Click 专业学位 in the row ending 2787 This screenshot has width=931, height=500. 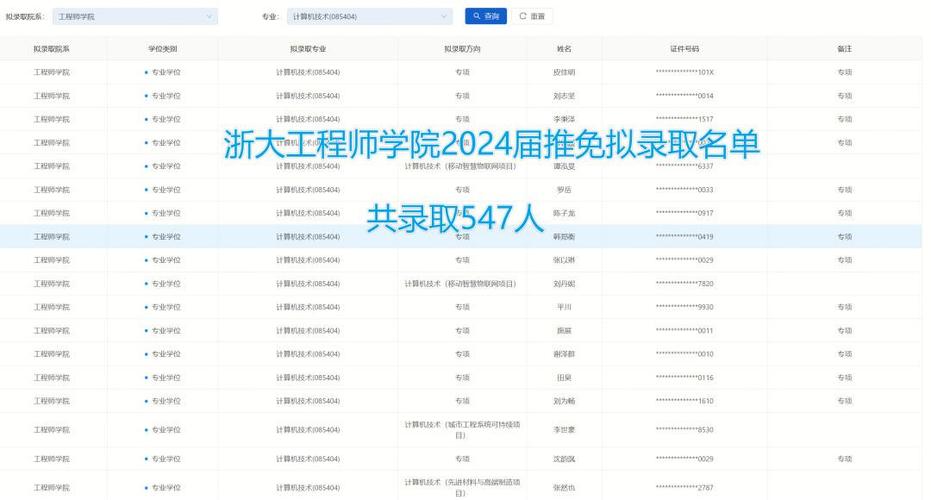[x=166, y=488]
